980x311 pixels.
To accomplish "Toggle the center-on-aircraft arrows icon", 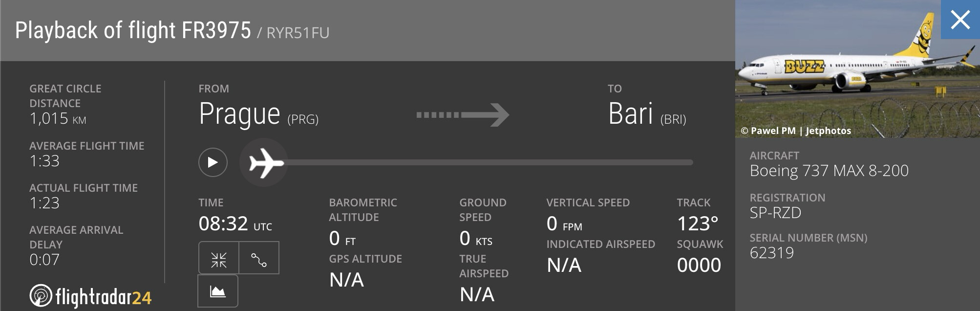I will (x=219, y=259).
